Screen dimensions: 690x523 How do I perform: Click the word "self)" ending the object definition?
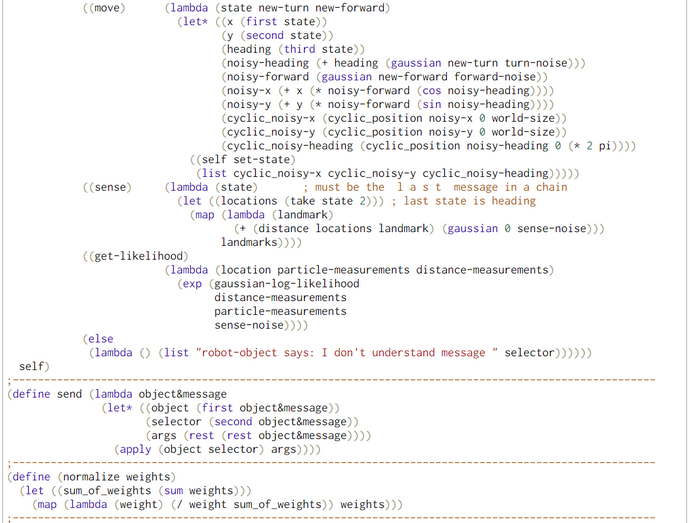pos(34,366)
